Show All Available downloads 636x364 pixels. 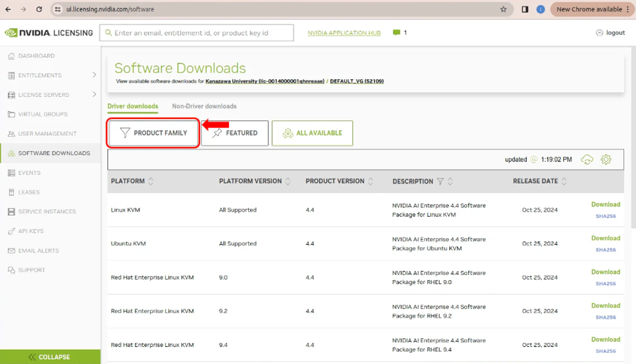(312, 133)
